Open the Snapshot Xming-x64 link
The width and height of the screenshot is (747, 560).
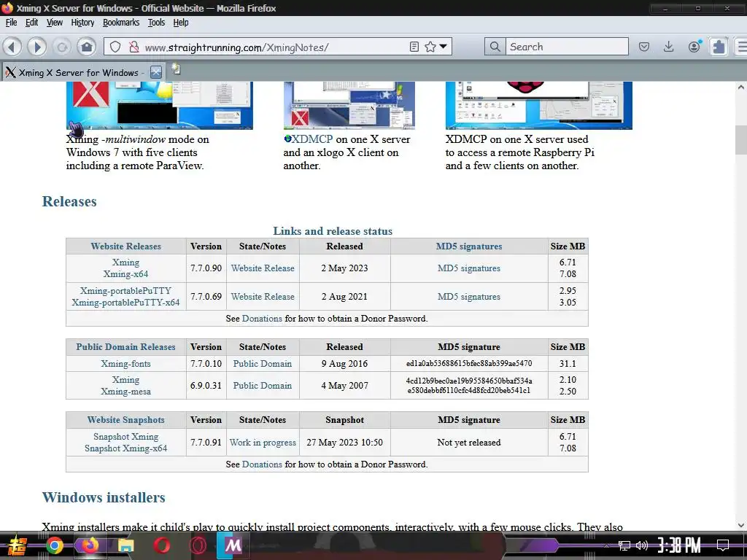[125, 448]
